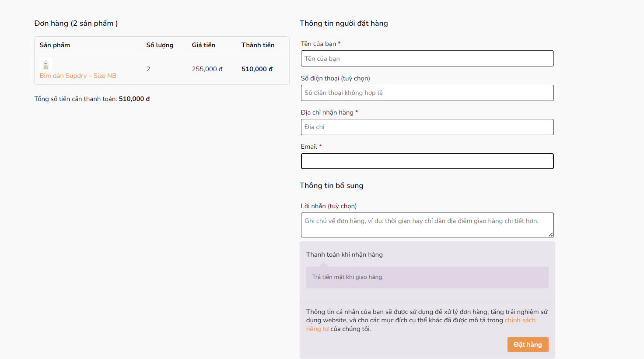Click the Thông tin bổ sung heading
644x359 pixels.
(x=331, y=185)
